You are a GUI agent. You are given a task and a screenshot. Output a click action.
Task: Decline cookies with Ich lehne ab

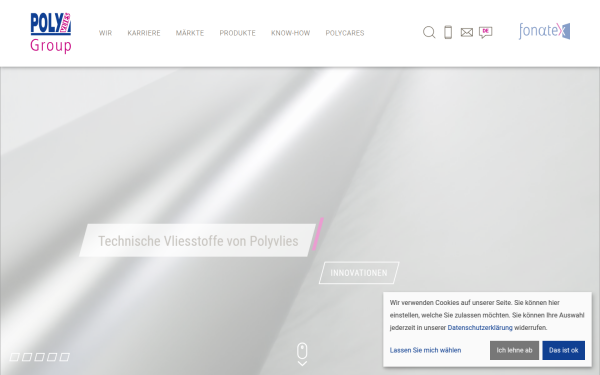pos(514,350)
